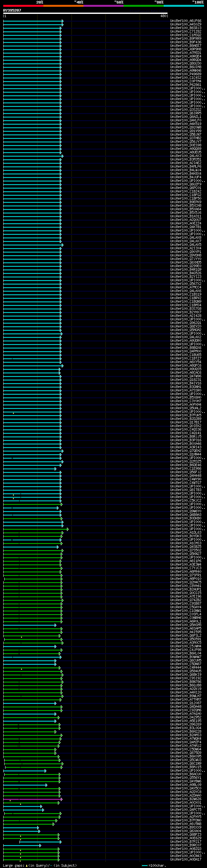The width and height of the screenshot is (207, 868).
Task: Choose the UniRef100_O96269 hit label
Action: pyautogui.click(x=186, y=725)
